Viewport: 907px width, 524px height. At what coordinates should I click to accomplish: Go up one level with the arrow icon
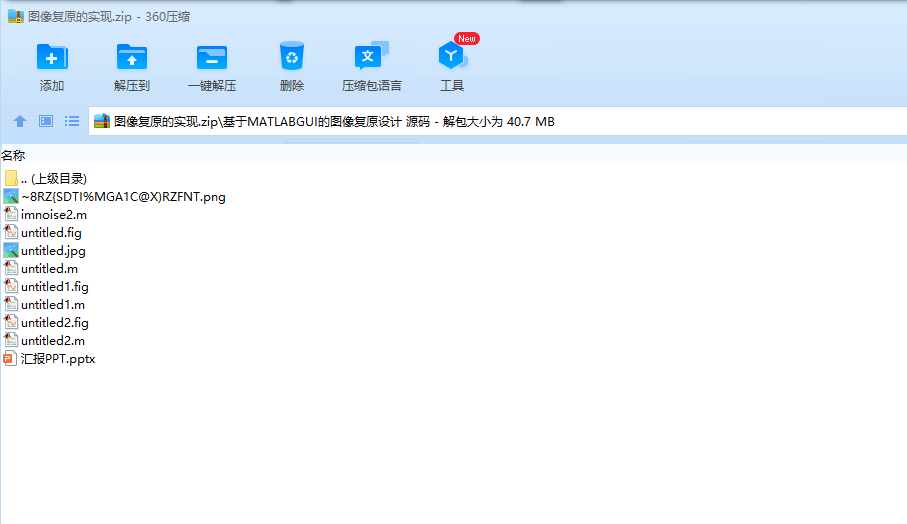tap(20, 121)
